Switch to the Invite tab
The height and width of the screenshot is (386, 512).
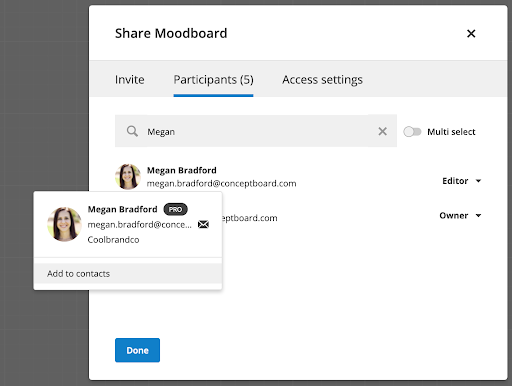pyautogui.click(x=130, y=80)
